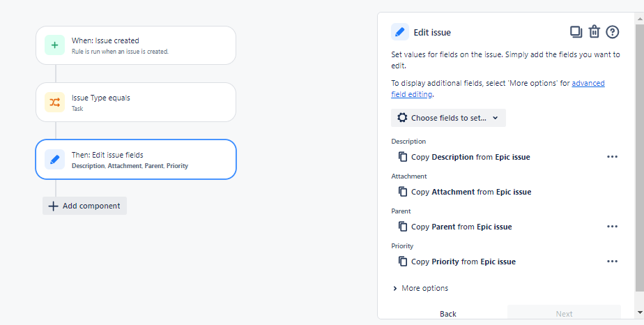644x325 pixels.
Task: Expand More options section
Action: 420,289
